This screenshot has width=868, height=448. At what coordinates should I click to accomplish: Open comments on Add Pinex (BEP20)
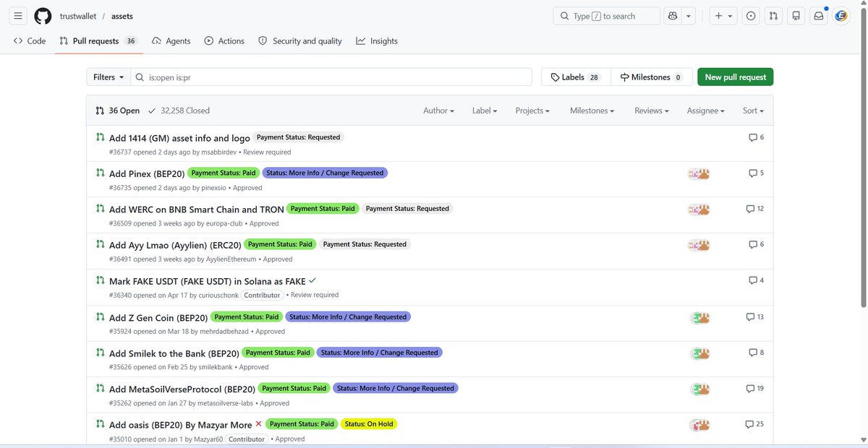[x=757, y=173]
